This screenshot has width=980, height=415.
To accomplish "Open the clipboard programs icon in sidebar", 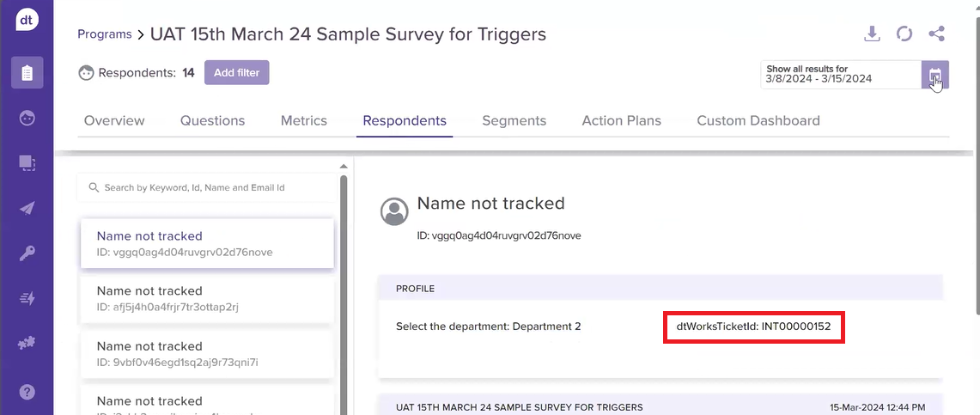I will click(27, 73).
